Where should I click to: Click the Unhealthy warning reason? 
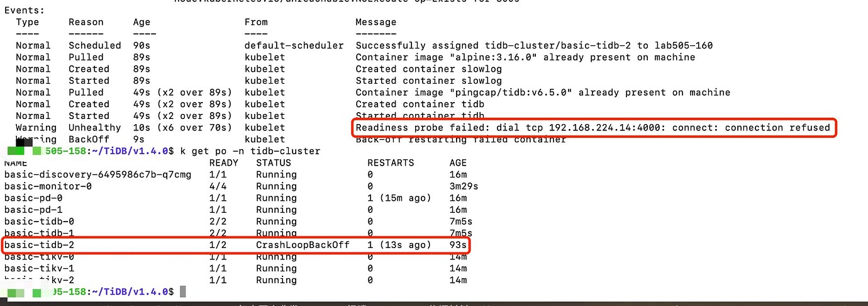pyautogui.click(x=89, y=128)
